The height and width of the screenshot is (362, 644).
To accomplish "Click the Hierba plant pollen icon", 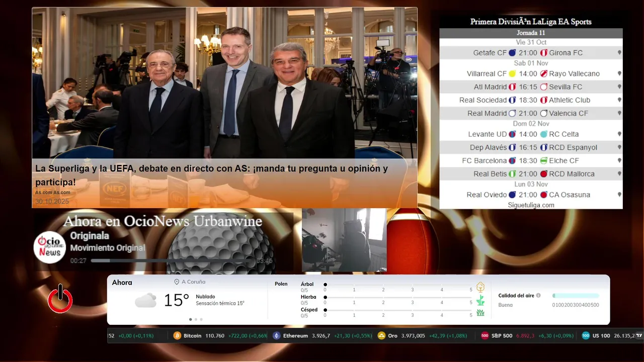I will point(480,300).
